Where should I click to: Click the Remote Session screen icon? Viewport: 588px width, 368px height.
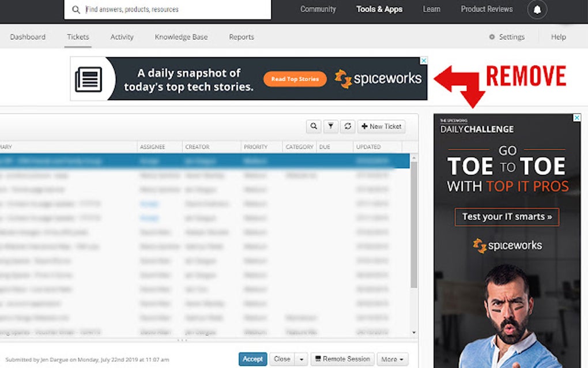(318, 359)
